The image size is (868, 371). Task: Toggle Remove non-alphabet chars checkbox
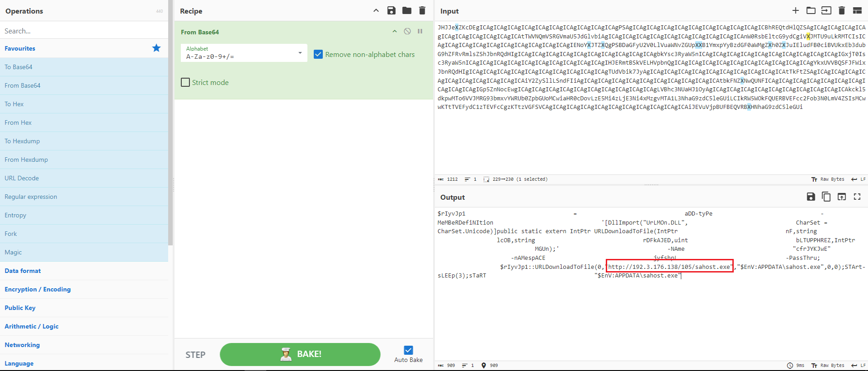(x=318, y=54)
